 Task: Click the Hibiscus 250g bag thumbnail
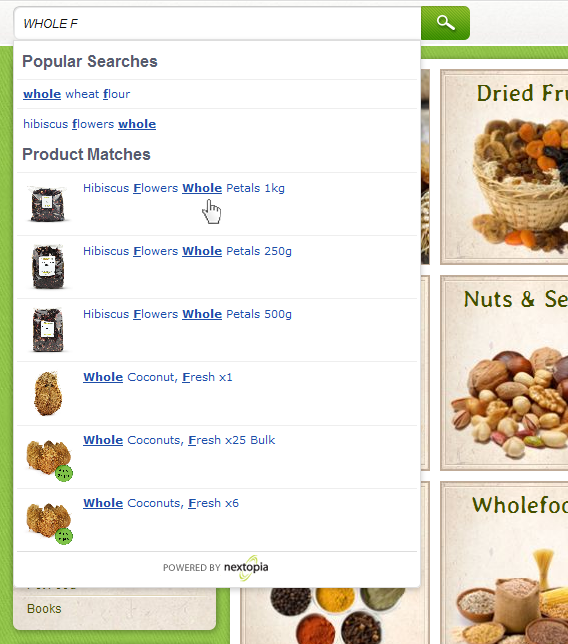pyautogui.click(x=48, y=267)
